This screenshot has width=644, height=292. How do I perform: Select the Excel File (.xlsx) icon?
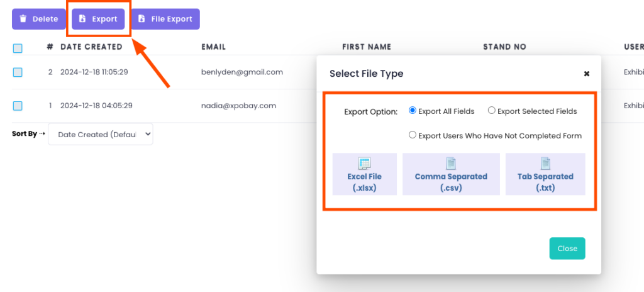(x=365, y=164)
